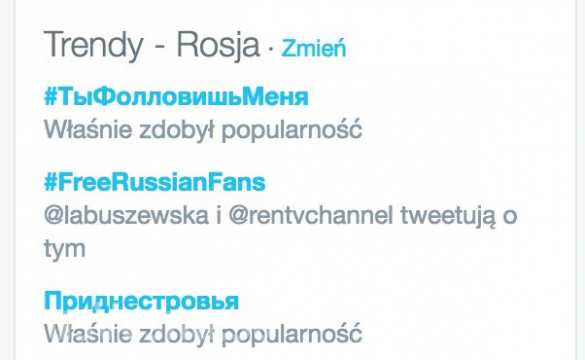This screenshot has width=585, height=360.
Task: Click 'Właśnie zdobył popularność' under #ТыФолловишьМеня
Action: click(x=203, y=130)
